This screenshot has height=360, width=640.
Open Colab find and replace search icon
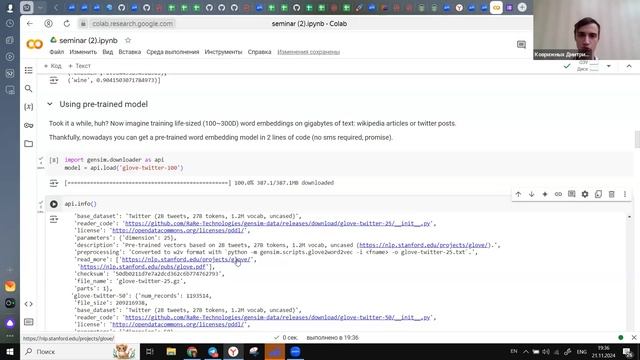pos(28,89)
